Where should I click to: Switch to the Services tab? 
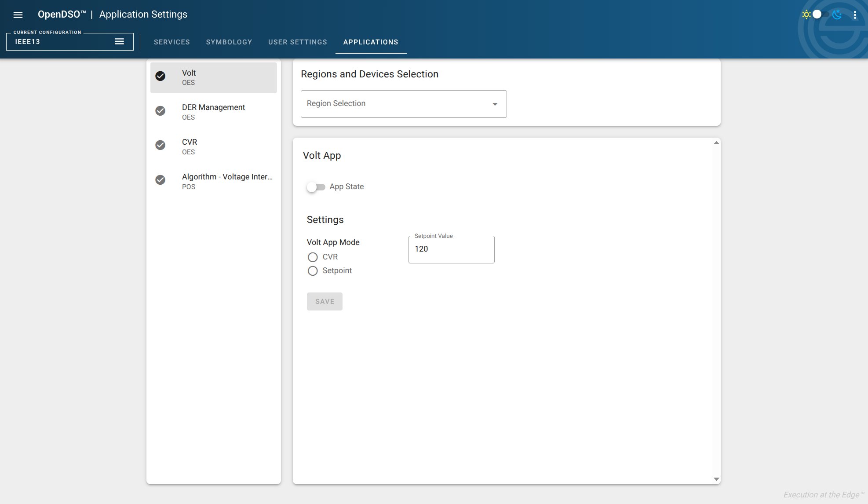(172, 42)
